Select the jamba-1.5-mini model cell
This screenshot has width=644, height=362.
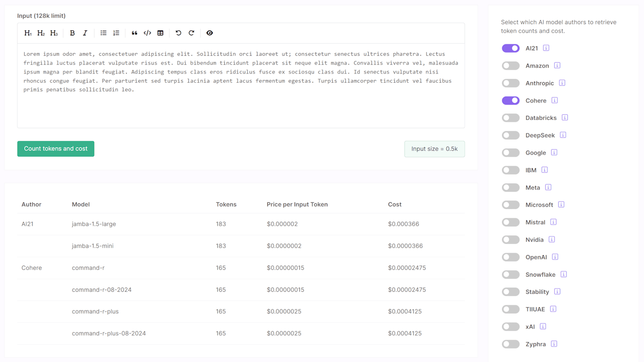pos(93,246)
